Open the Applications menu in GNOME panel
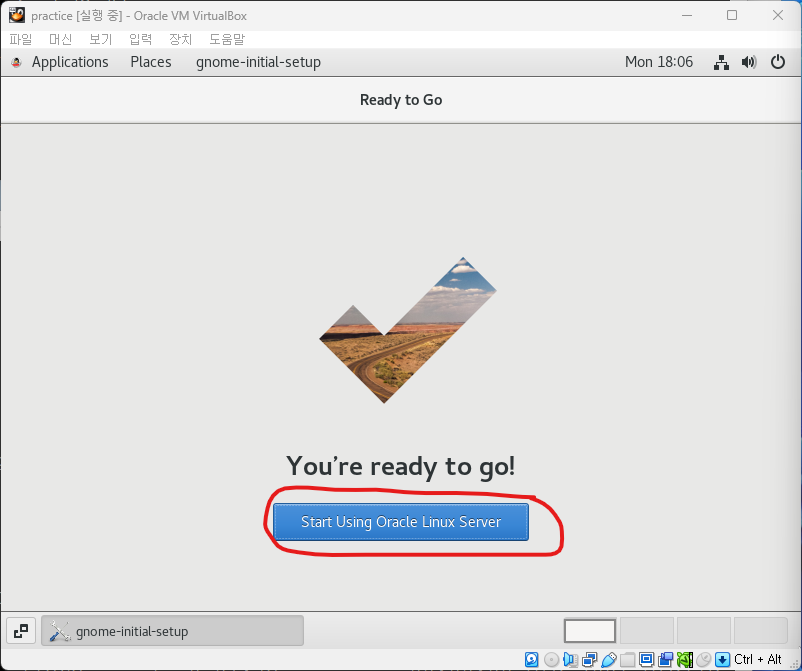This screenshot has height=671, width=802. pos(70,62)
